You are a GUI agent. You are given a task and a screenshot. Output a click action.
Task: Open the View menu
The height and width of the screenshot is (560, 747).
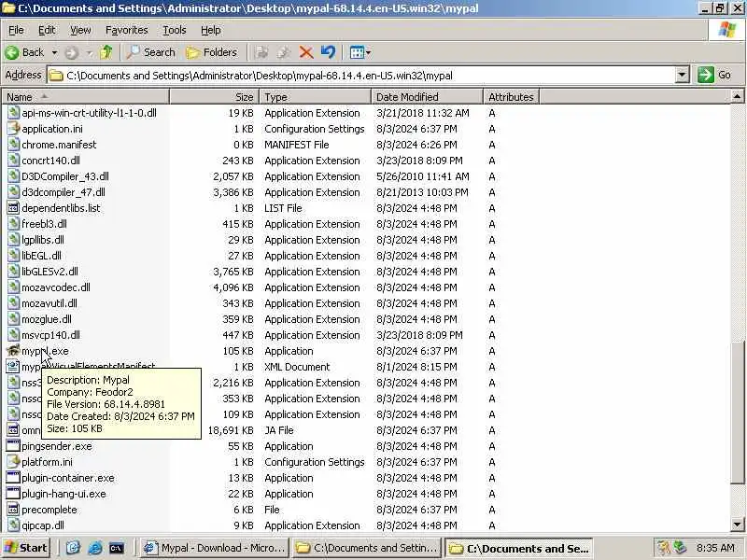tap(80, 30)
